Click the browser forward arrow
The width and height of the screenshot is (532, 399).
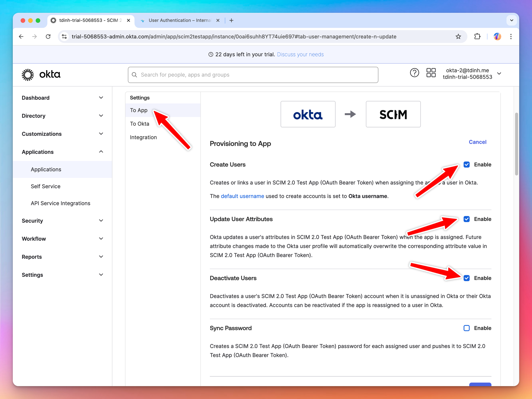[x=35, y=37]
